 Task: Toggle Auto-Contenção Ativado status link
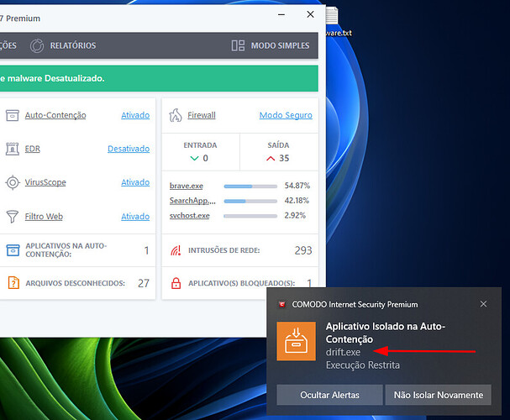(135, 115)
